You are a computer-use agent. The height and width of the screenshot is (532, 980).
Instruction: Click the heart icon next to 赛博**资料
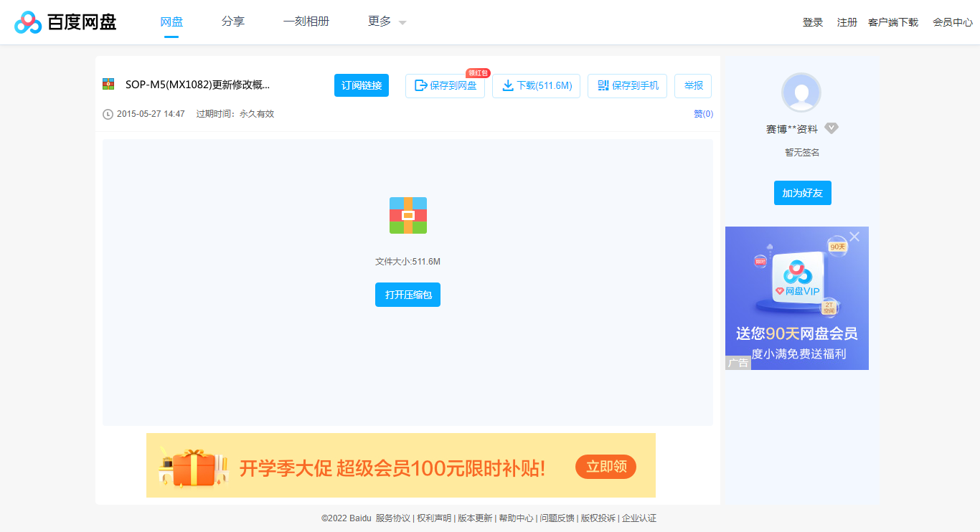[831, 128]
